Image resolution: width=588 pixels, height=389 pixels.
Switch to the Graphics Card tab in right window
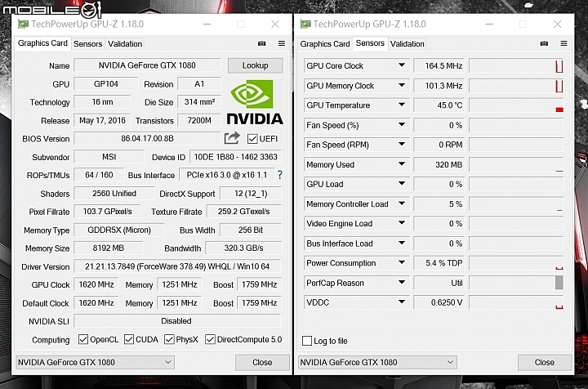325,44
